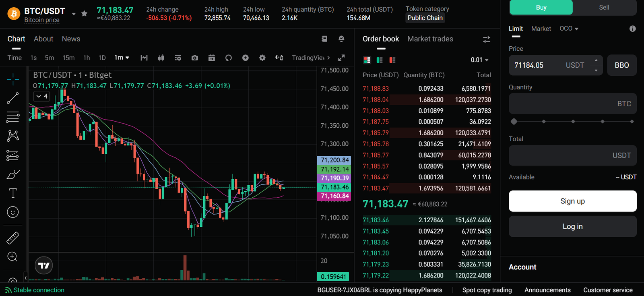Open chart indicator templates settings icon
Image resolution: width=644 pixels, height=296 pixels.
pyautogui.click(x=178, y=58)
